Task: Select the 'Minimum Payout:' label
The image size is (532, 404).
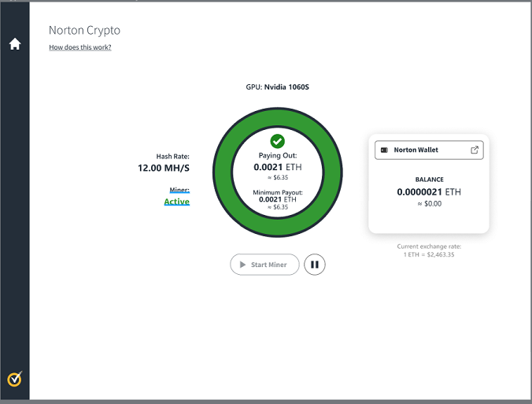Action: 278,192
